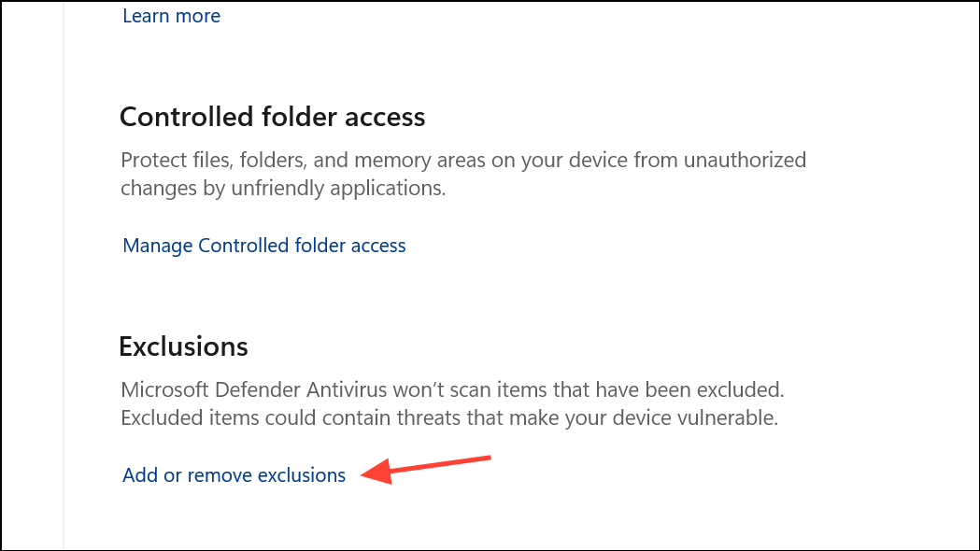
Task: Click the exclusions warning description text
Action: 451,403
